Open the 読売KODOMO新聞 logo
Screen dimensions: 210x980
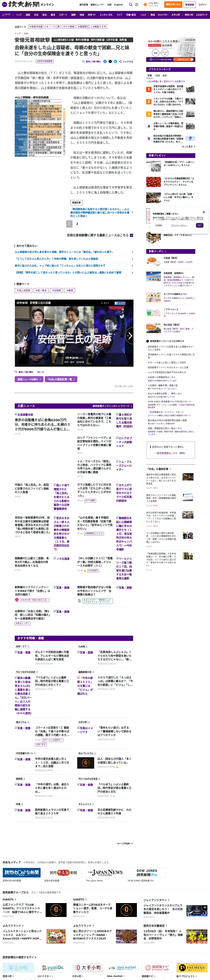coord(22,872)
